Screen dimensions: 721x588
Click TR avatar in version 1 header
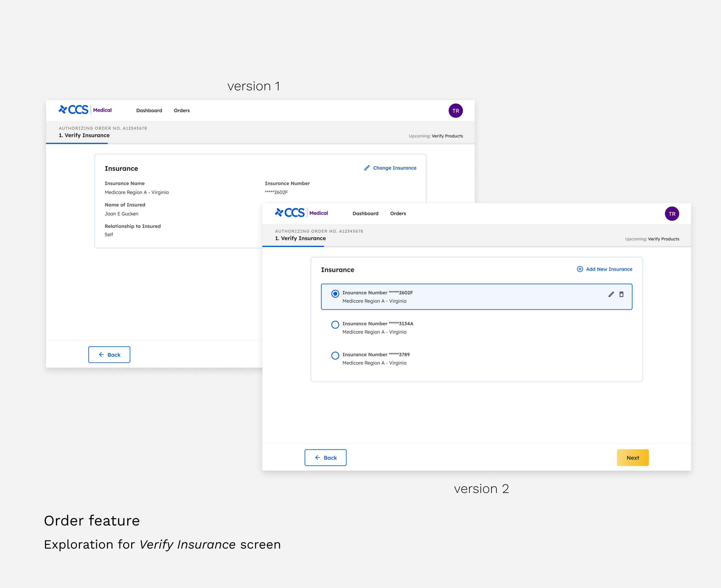coord(456,111)
